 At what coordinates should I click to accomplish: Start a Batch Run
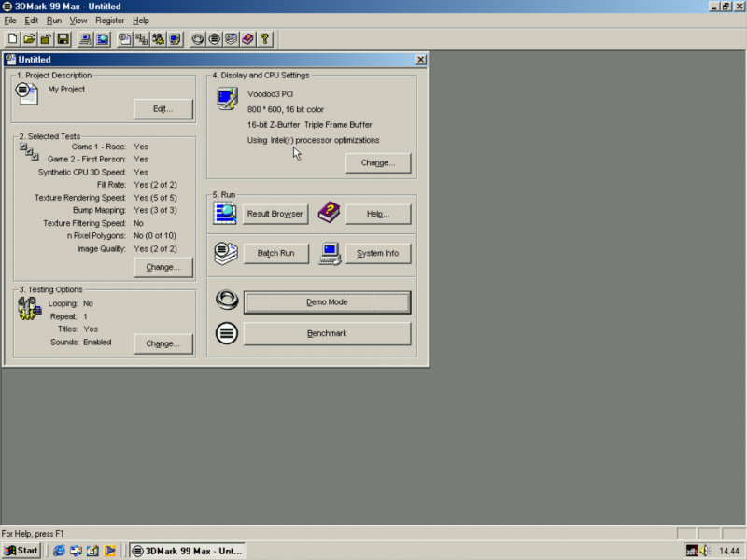click(x=275, y=253)
